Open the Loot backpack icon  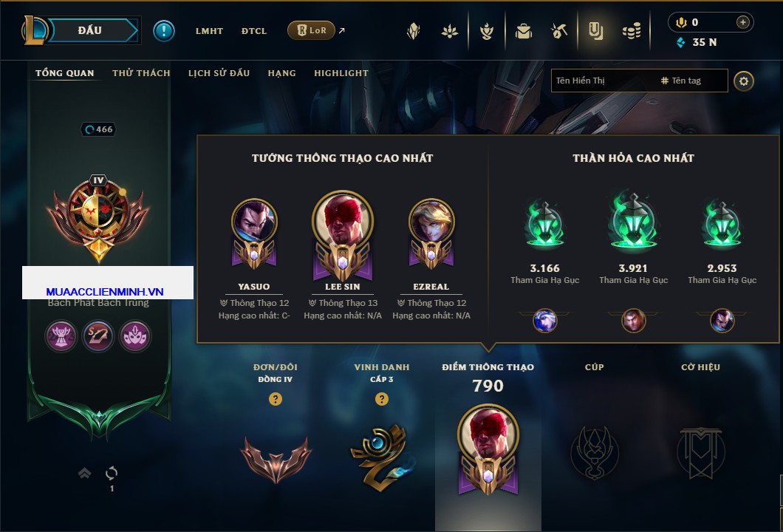pos(523,32)
